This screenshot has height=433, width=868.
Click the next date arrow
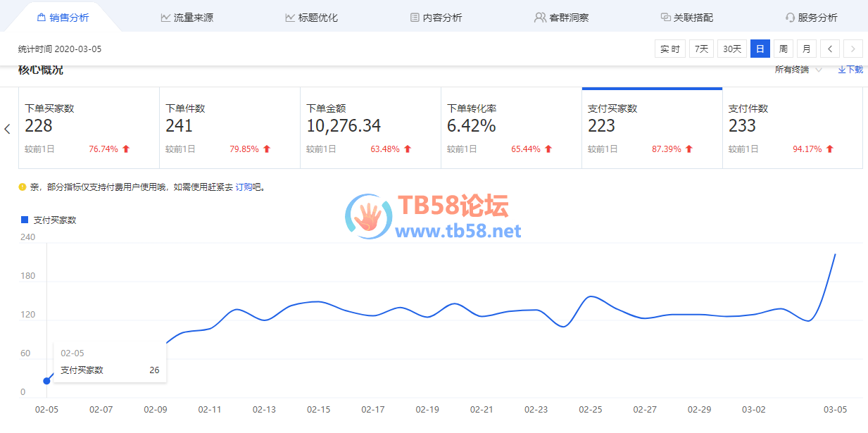point(853,49)
